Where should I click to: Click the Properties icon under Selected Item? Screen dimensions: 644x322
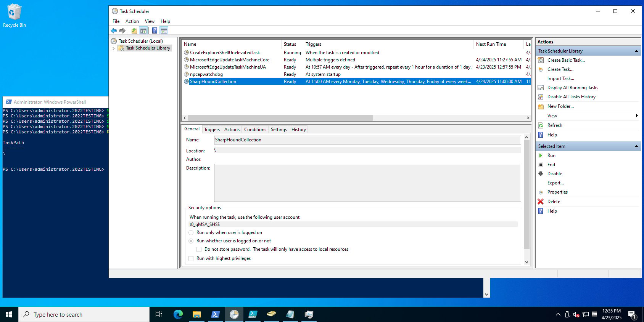(541, 192)
